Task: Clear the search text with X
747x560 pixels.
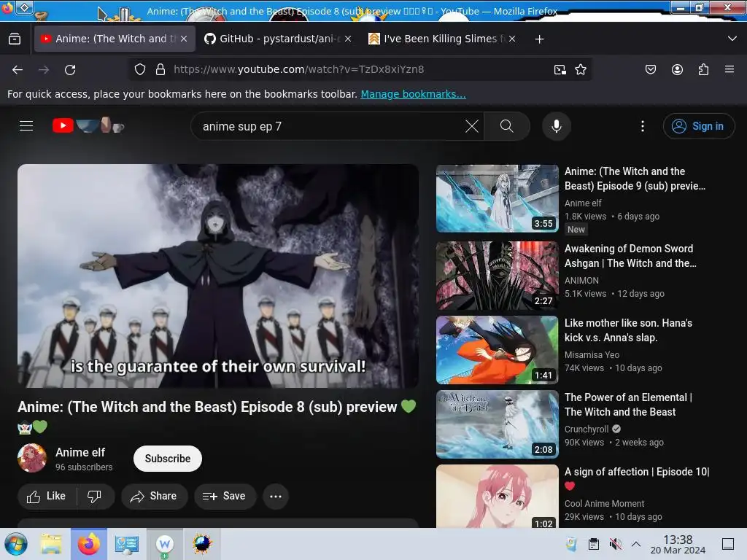Action: pyautogui.click(x=472, y=126)
